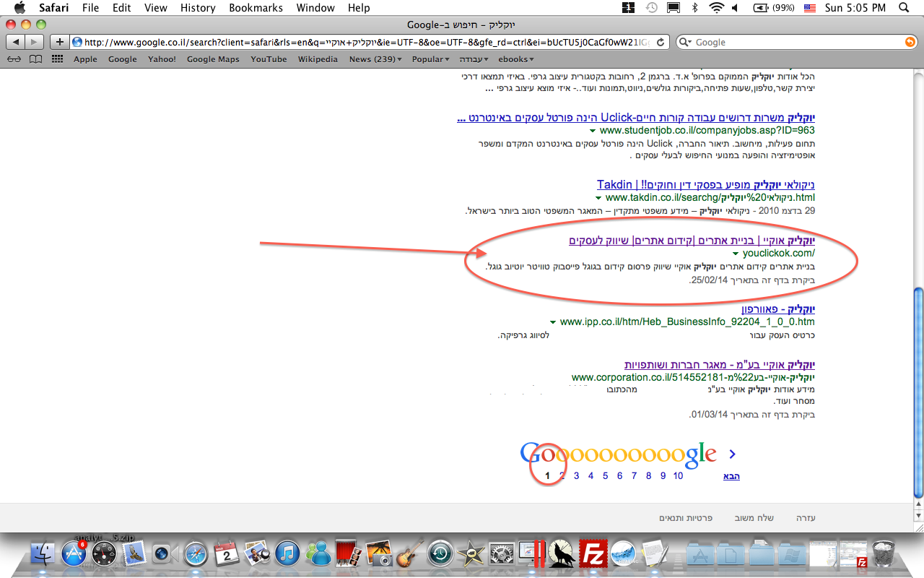Screen dimensions: 924x578
Task: Open the File menu
Action: tap(90, 8)
